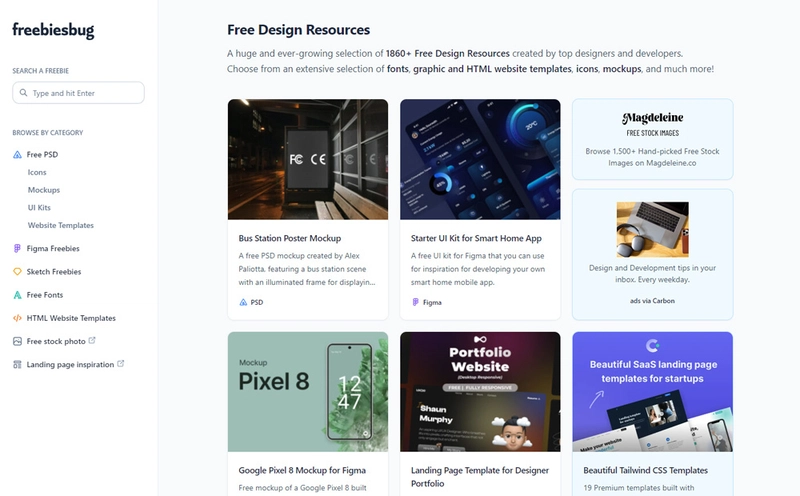Click the freebiesbug logo
This screenshot has width=800, height=496.
(x=53, y=30)
